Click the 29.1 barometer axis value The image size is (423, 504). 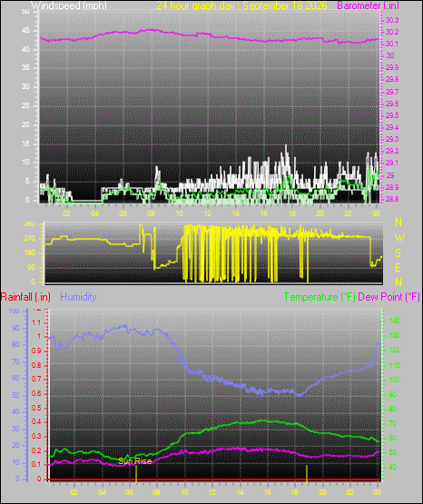pos(392,163)
